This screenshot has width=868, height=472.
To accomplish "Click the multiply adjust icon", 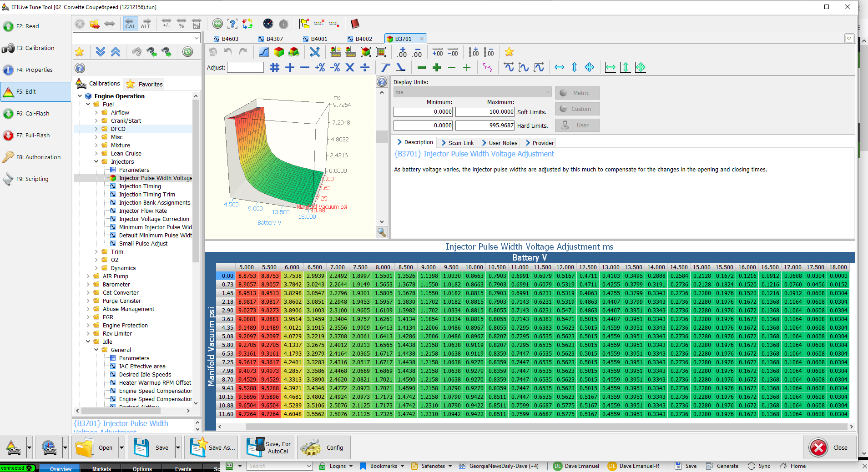I will (350, 67).
